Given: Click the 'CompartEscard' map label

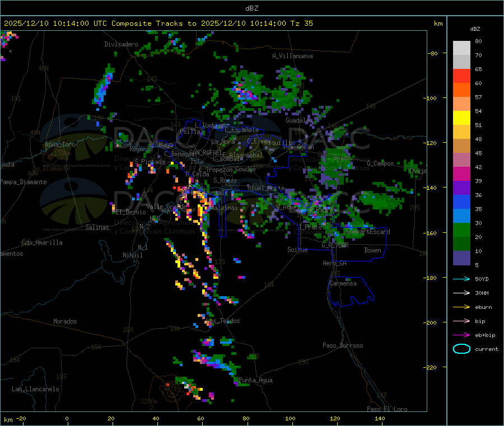Looking at the screenshot, I should point(368,232).
